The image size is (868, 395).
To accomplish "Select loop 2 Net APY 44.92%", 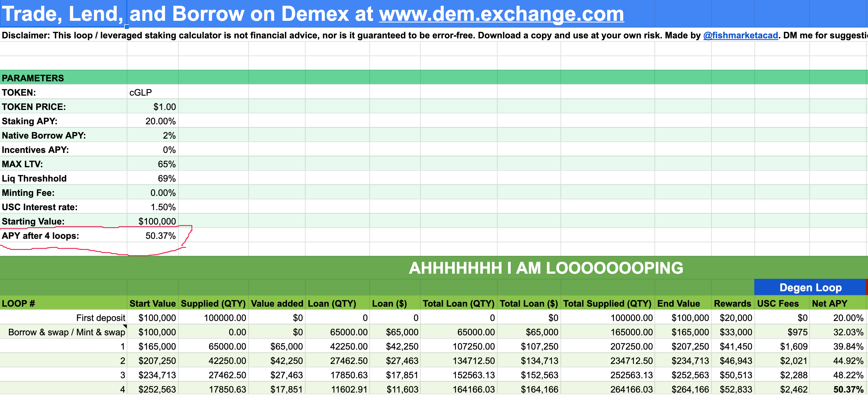I will point(838,361).
